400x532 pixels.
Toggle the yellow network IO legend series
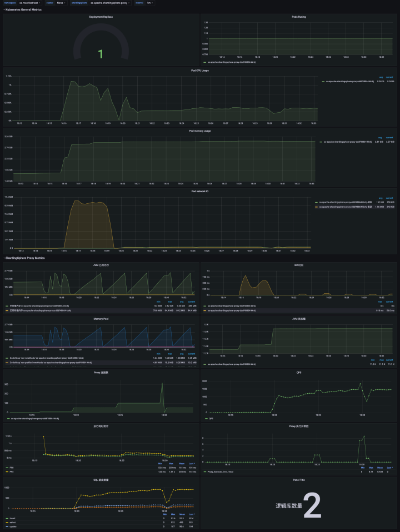(346, 207)
